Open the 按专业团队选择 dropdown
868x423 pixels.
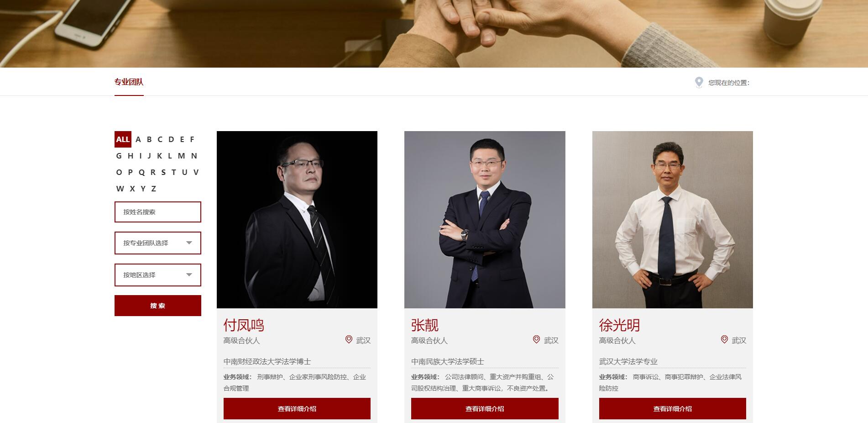157,243
